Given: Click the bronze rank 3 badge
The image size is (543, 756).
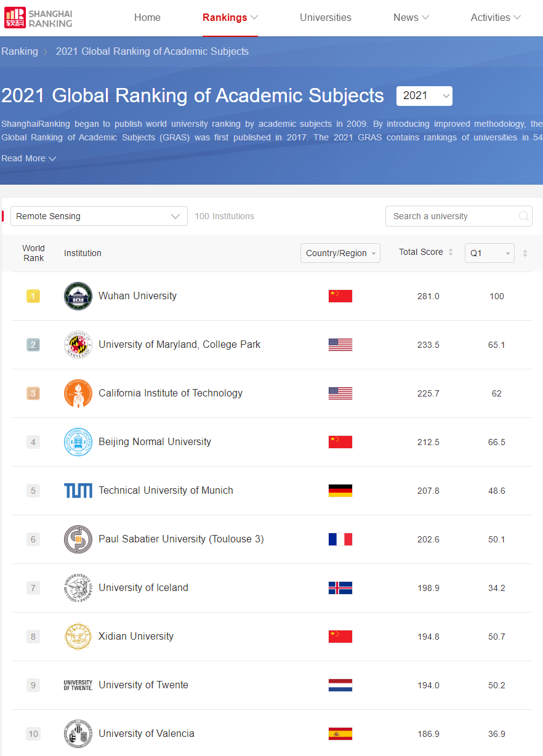Looking at the screenshot, I should click(x=33, y=393).
